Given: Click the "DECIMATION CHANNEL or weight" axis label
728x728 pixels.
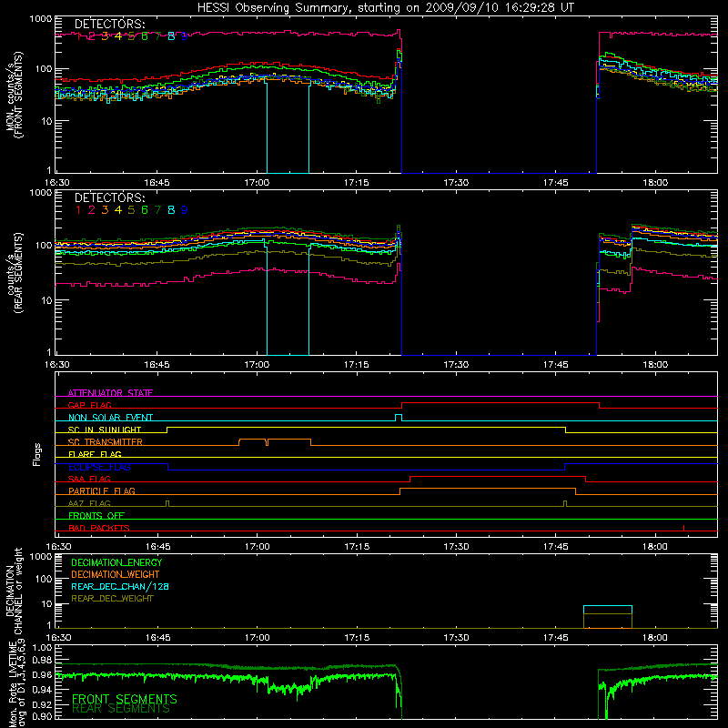Looking at the screenshot, I should (x=15, y=591).
